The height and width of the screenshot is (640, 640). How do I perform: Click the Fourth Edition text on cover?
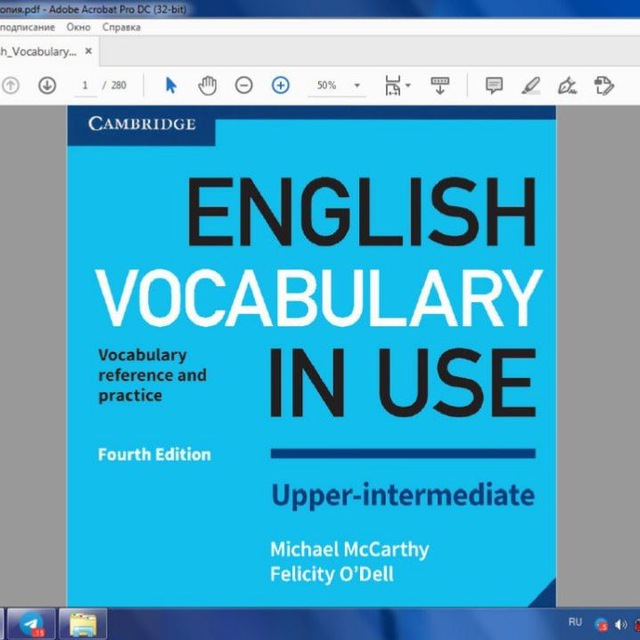[x=154, y=455]
